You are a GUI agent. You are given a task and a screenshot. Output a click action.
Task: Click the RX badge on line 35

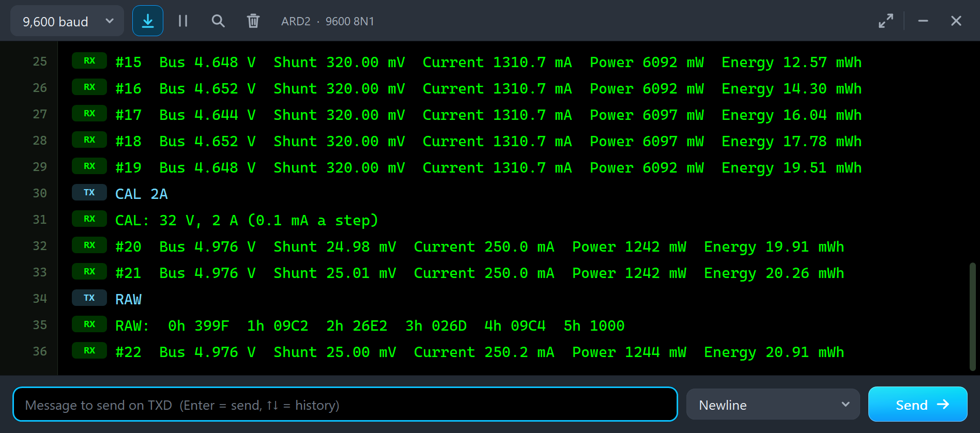pos(89,324)
